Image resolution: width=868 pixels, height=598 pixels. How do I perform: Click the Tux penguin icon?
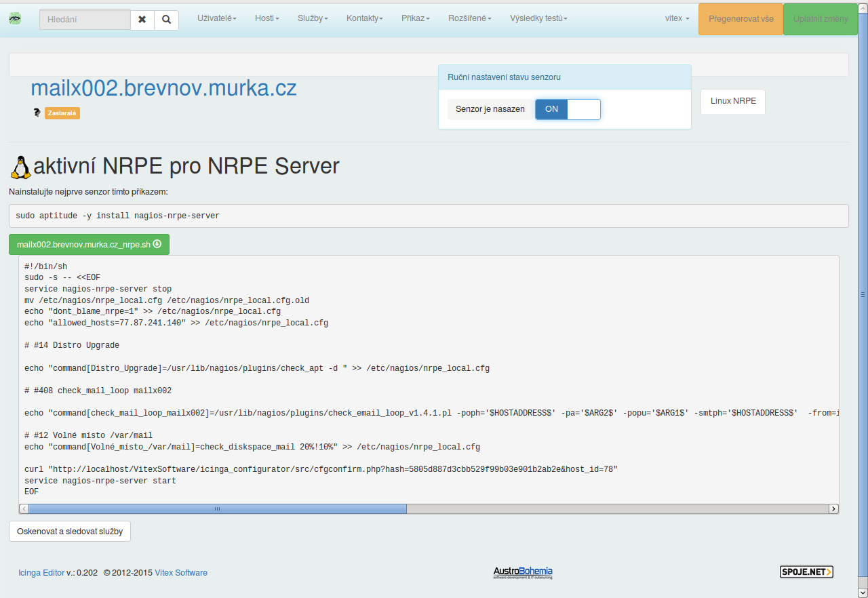(x=21, y=167)
